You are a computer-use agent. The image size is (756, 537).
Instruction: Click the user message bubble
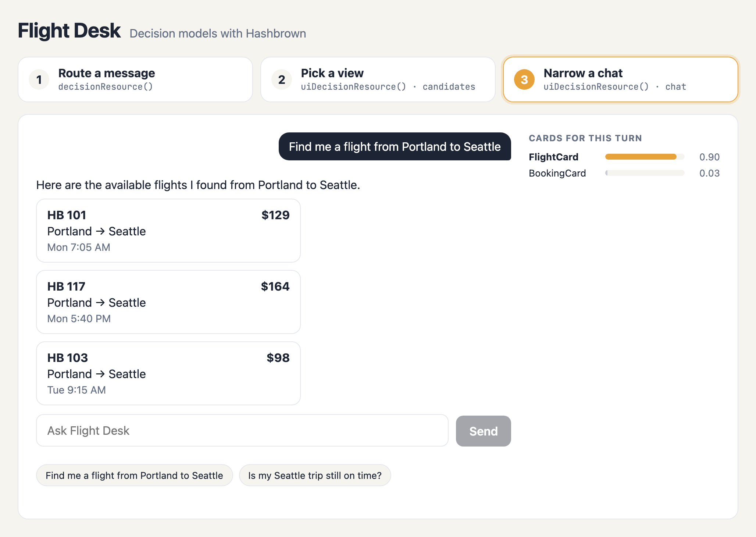[395, 146]
